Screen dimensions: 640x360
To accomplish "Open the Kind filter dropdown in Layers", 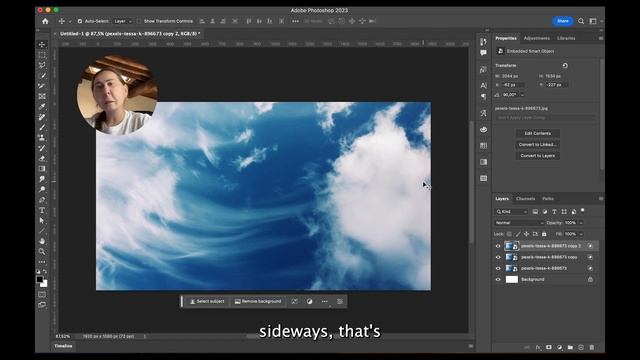I will point(512,211).
